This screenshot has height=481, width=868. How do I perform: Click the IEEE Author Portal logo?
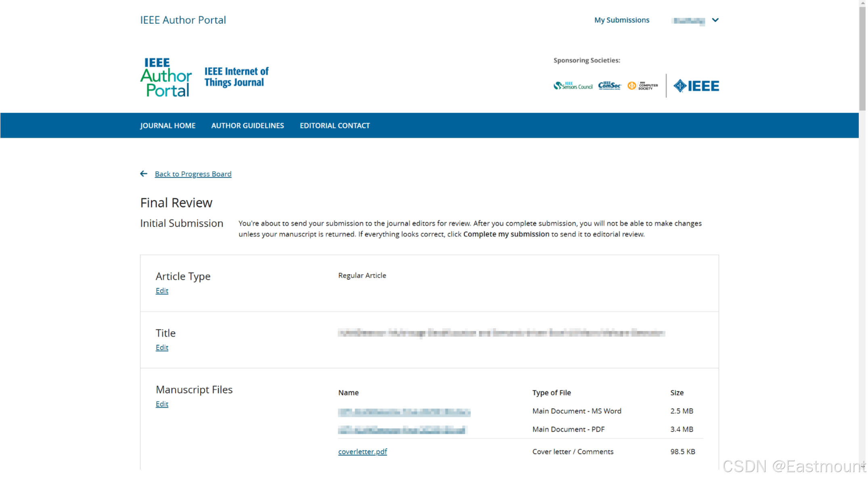(166, 77)
